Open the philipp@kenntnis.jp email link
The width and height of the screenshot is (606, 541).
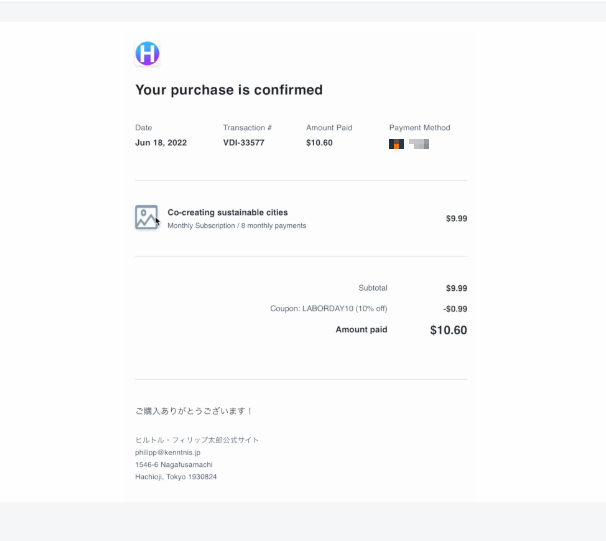(x=168, y=452)
